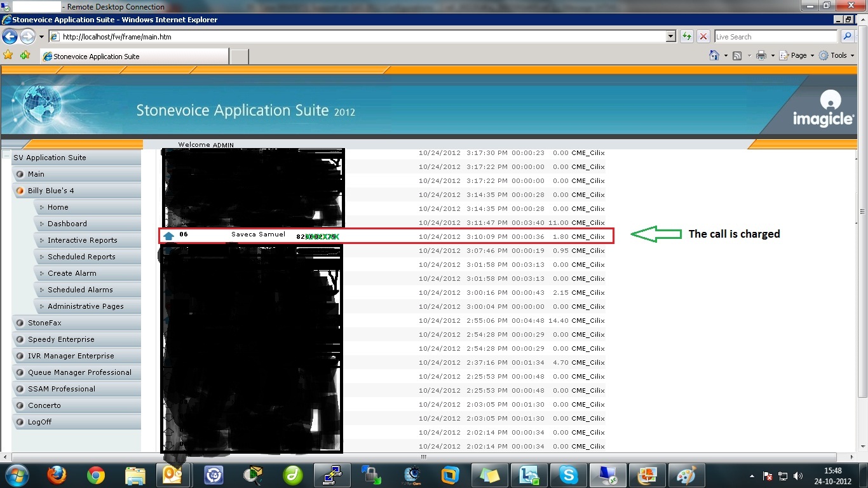The image size is (868, 488).
Task: Open the Dashboard sidebar item
Action: point(88,224)
